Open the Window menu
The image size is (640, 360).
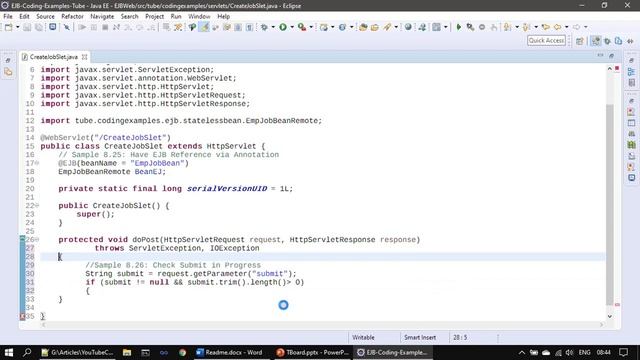[199, 16]
